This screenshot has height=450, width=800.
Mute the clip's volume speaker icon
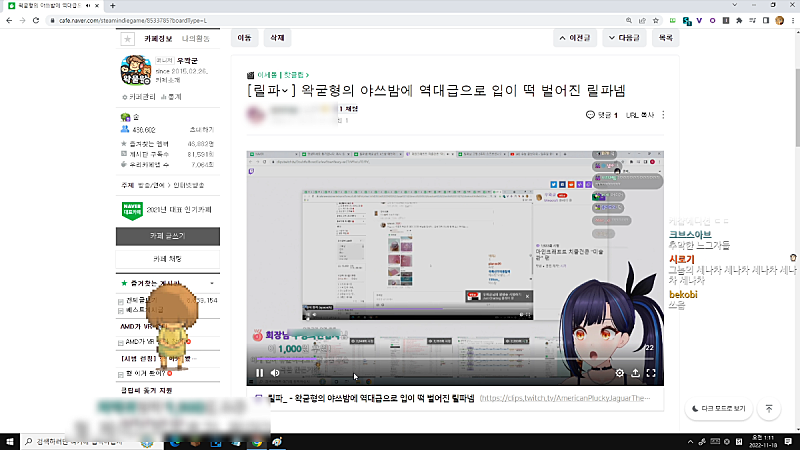275,373
